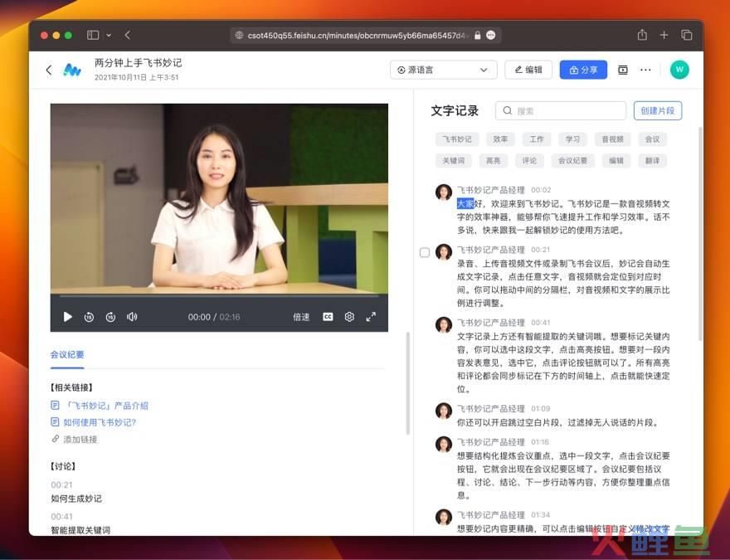Switch to the 会议纪要 tab

coord(67,355)
